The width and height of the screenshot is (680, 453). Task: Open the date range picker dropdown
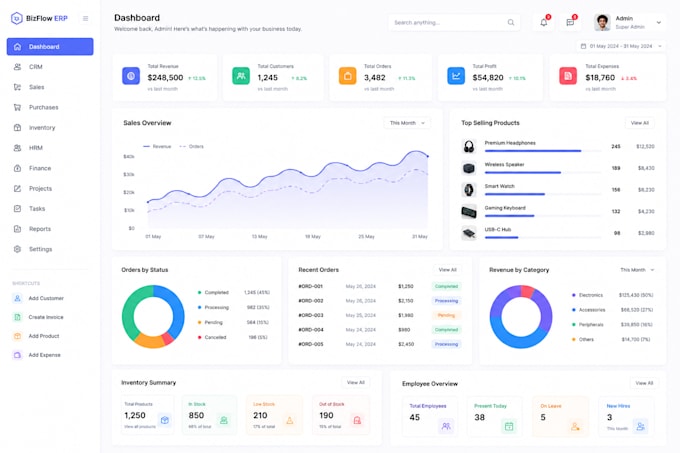coord(621,46)
